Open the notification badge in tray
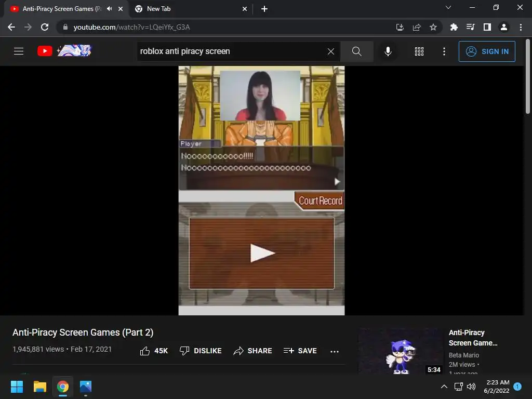Screen dimensions: 532x399 517,387
